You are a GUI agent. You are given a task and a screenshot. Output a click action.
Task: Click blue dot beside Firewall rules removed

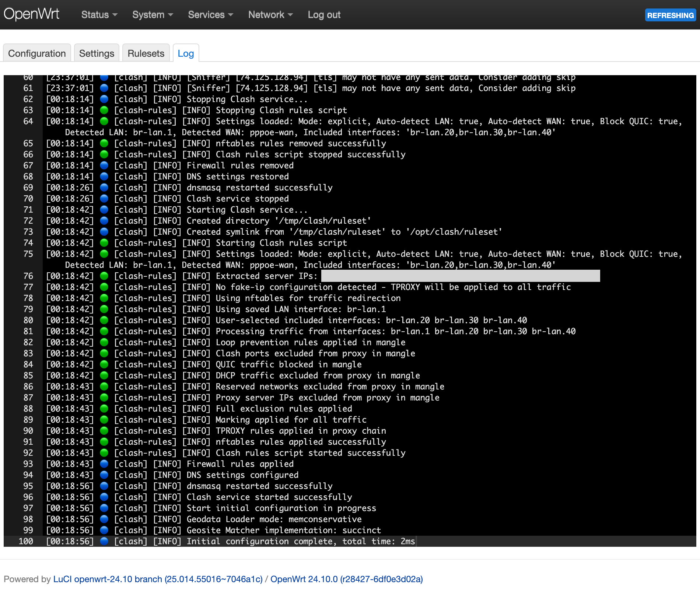pos(104,165)
